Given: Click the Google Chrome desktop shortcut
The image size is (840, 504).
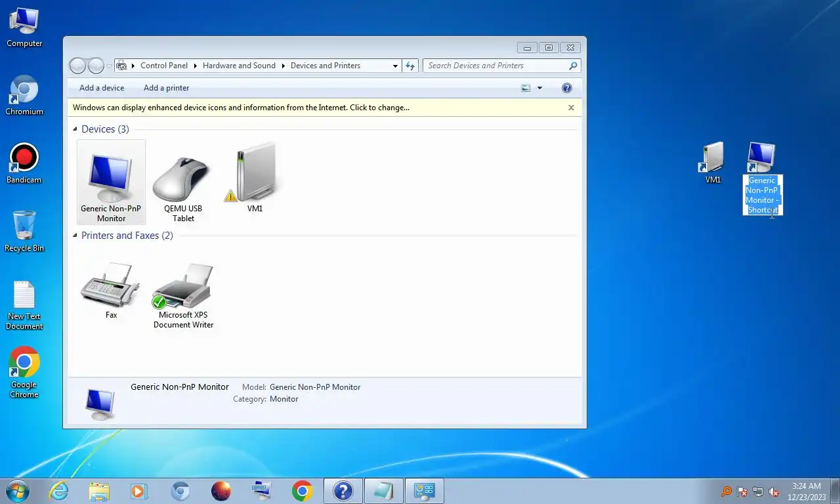Looking at the screenshot, I should 24,372.
